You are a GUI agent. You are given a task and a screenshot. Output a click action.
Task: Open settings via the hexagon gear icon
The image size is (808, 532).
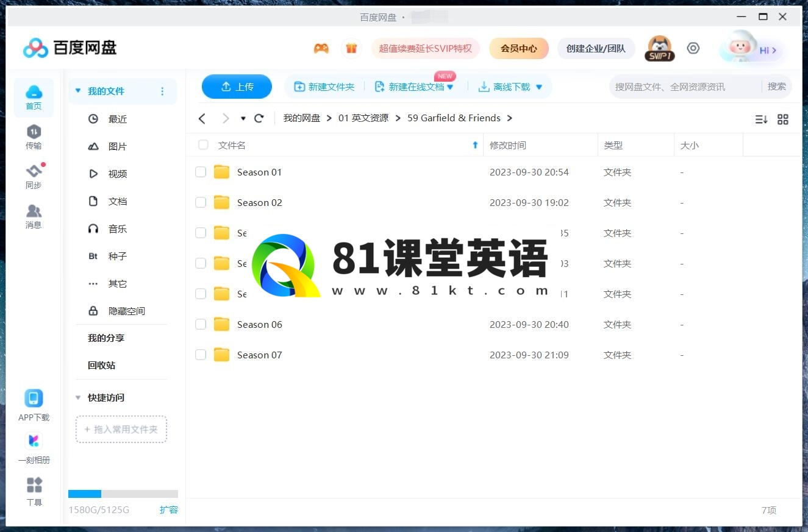pyautogui.click(x=693, y=48)
